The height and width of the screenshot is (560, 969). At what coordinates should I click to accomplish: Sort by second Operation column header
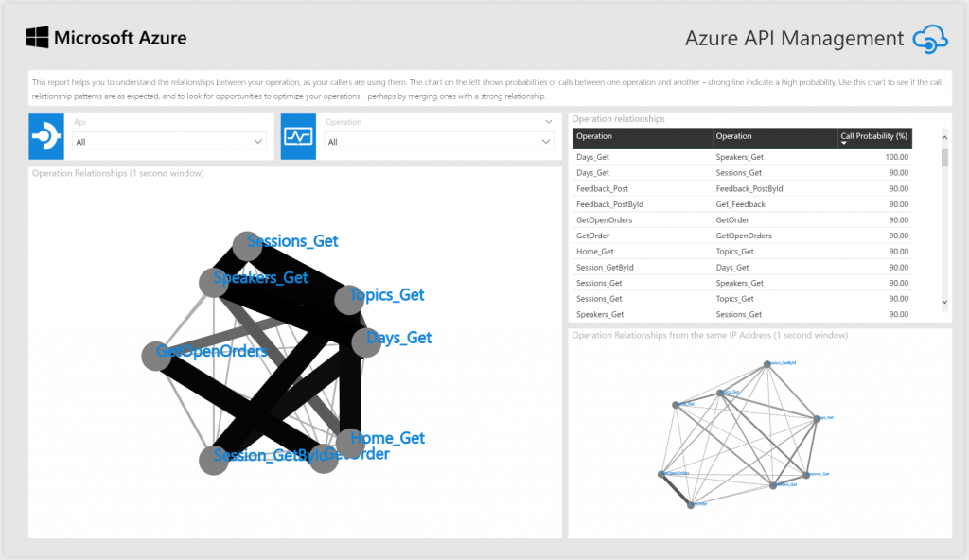(x=774, y=136)
